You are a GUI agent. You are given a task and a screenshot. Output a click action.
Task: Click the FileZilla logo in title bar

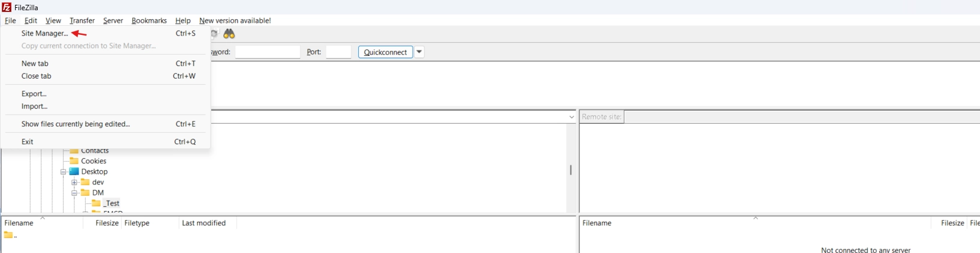(x=7, y=7)
